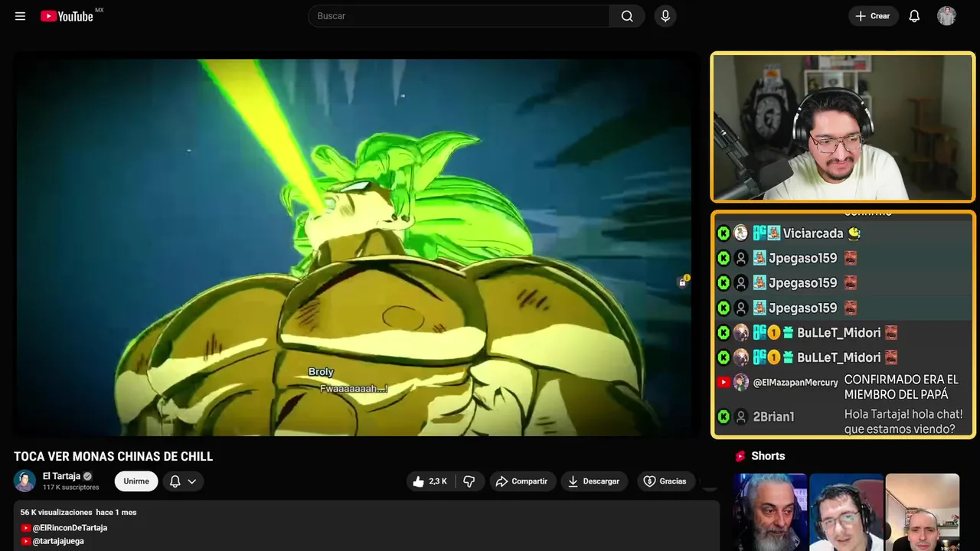Screen dimensions: 980x551
Task: Like the video with thumbs up
Action: pos(431,481)
